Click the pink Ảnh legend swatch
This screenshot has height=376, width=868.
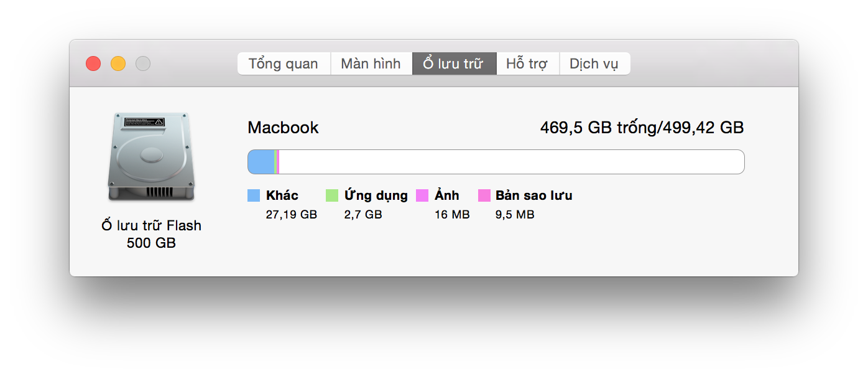pos(422,195)
